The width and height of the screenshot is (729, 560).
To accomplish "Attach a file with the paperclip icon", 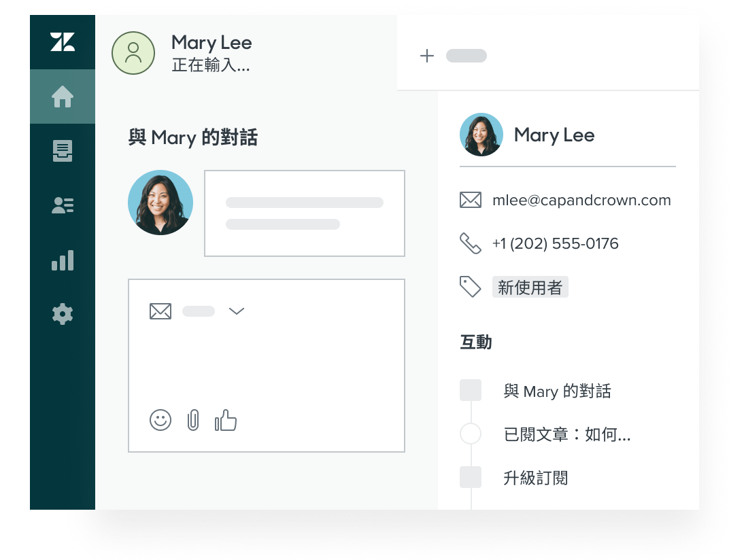I will (193, 420).
